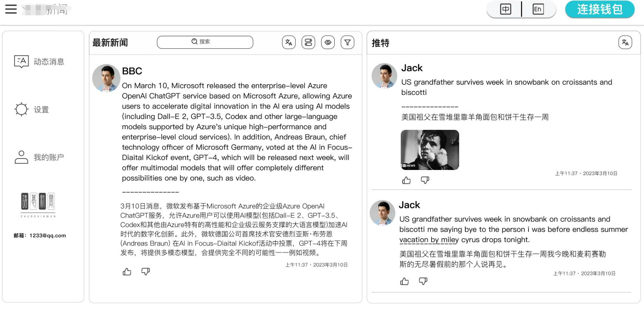Viewport: 644px width, 309px height.
Task: Click the layout switch icon in news header
Action: 308,42
